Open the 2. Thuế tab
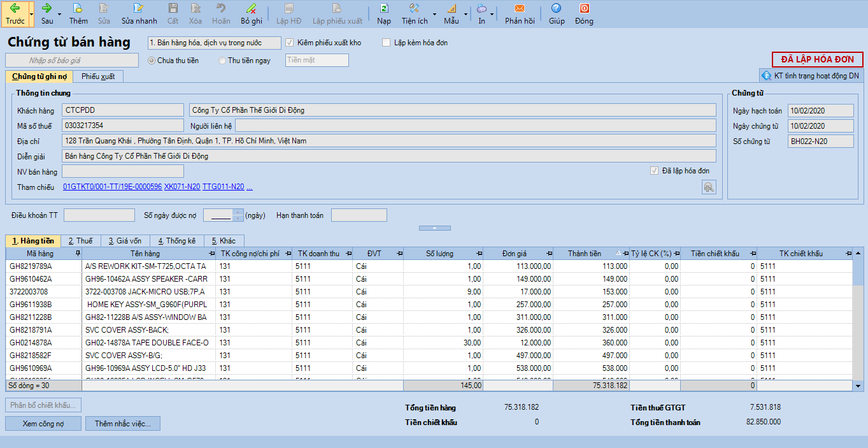The width and height of the screenshot is (868, 448). click(80, 241)
